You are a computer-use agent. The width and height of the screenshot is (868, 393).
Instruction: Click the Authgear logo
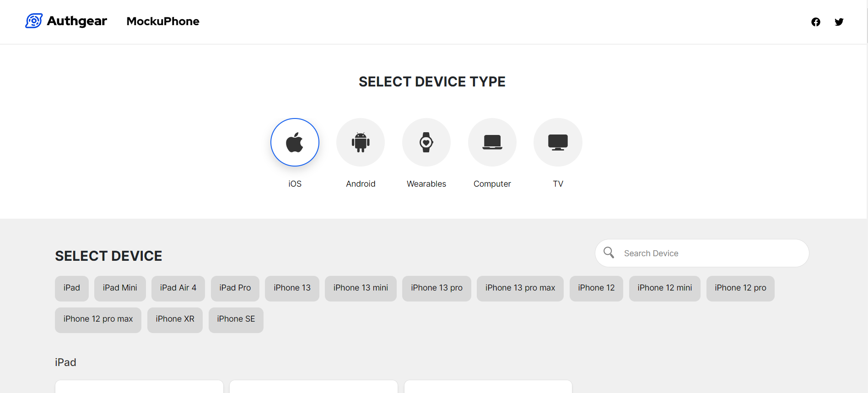[x=66, y=21]
